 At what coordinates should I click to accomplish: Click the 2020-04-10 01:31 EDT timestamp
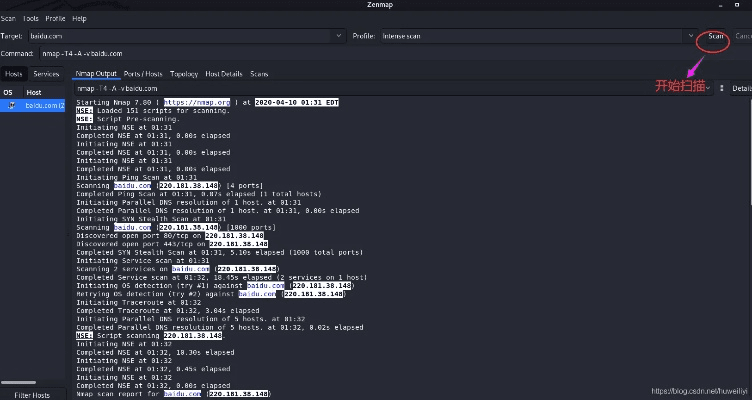pos(296,102)
